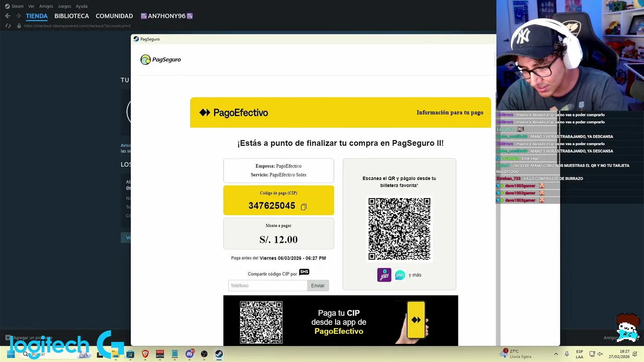644x362 pixels.
Task: Click the QR code in the PagoEfectivo app banner
Action: (261, 322)
